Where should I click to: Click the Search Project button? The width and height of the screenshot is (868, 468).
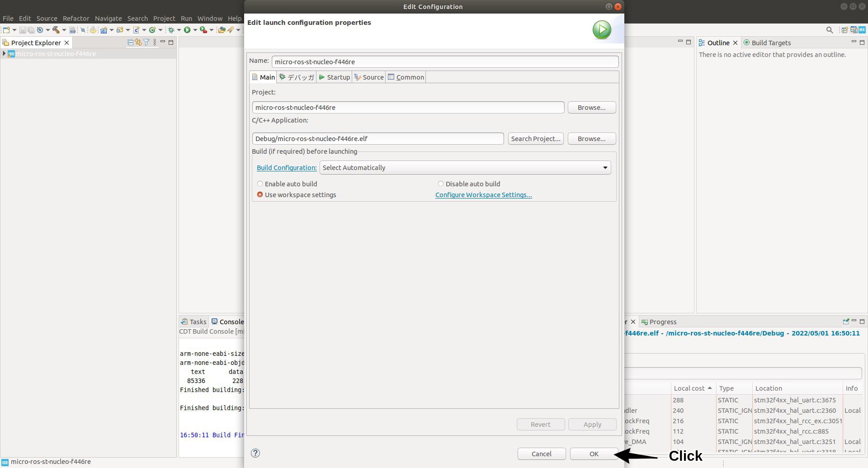coord(536,139)
